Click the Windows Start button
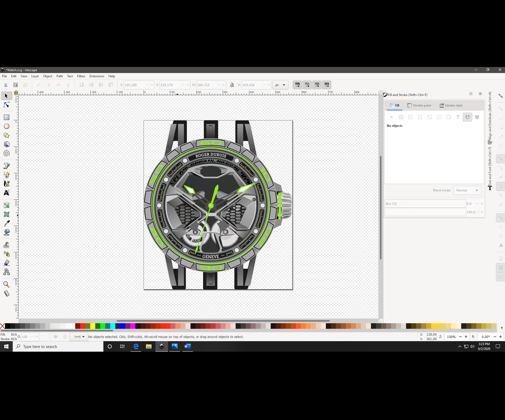Image resolution: width=505 pixels, height=420 pixels. [6, 346]
